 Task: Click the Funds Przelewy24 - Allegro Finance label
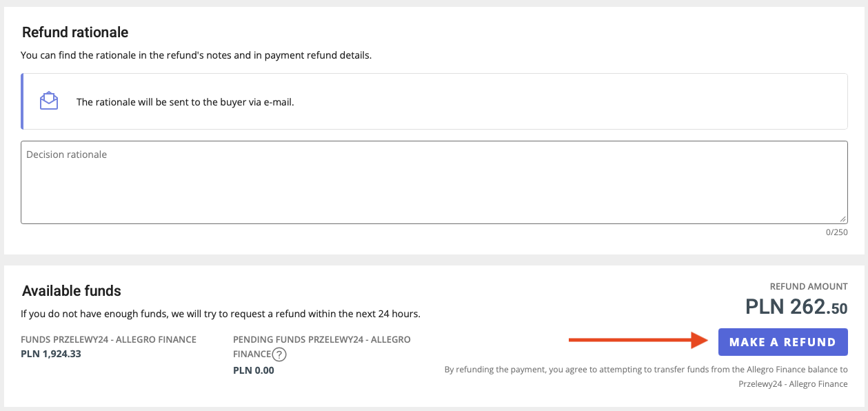coord(109,339)
